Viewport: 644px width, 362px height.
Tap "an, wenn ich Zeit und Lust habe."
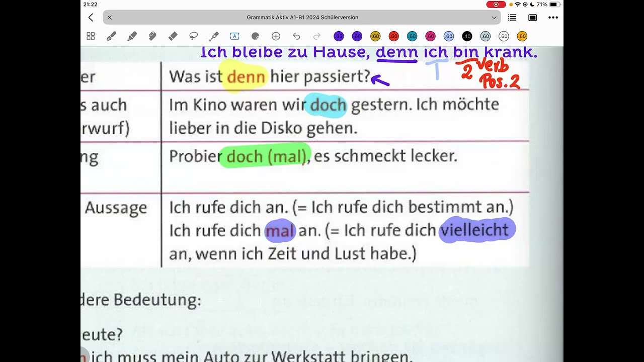coord(290,254)
